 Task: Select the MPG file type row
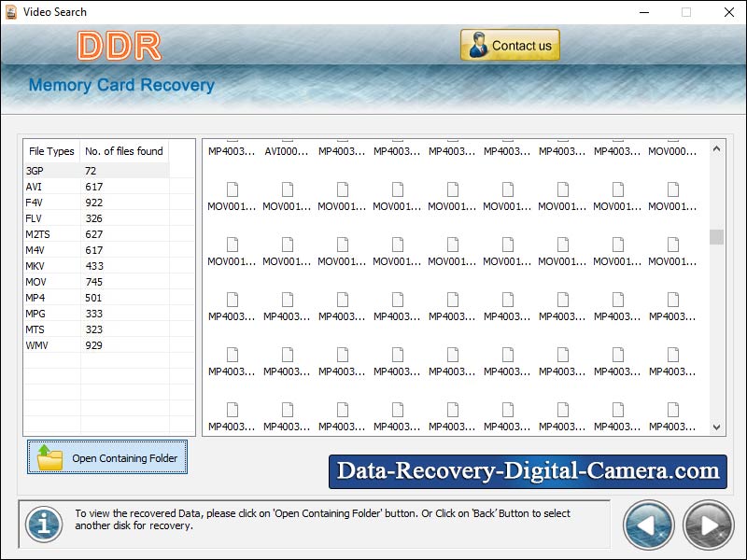(x=97, y=314)
